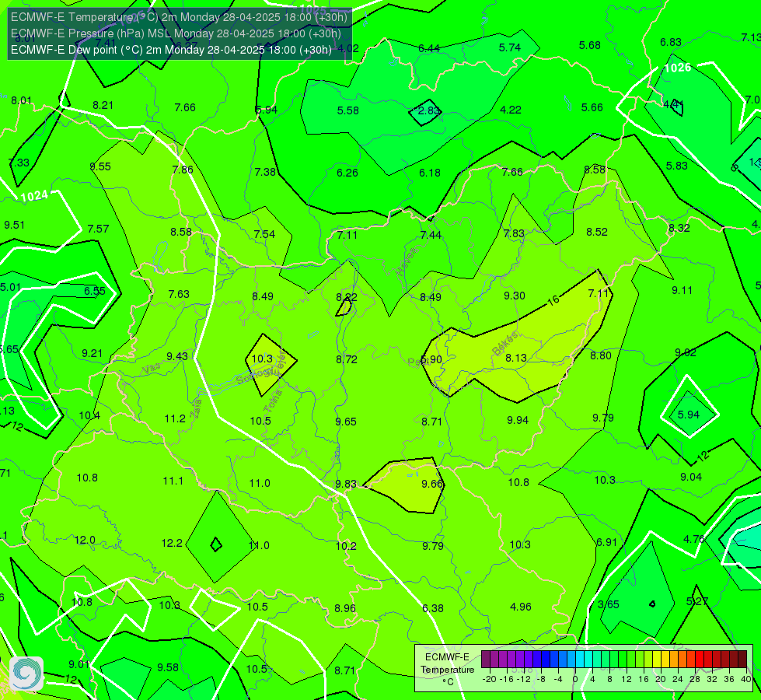Image resolution: width=761 pixels, height=700 pixels.
Task: Click the 8.13 dew point value
Action: coord(516,358)
